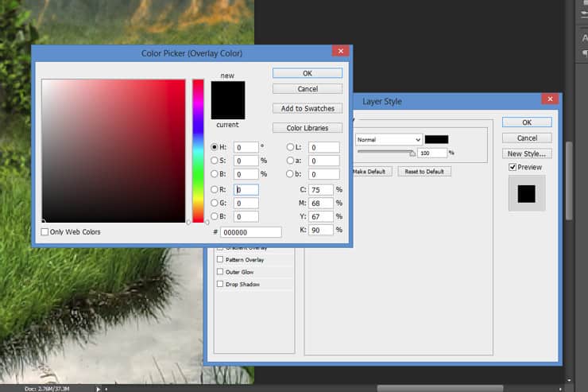Select the S: saturation radio button
Viewport: 588px width, 392px height.
click(214, 161)
